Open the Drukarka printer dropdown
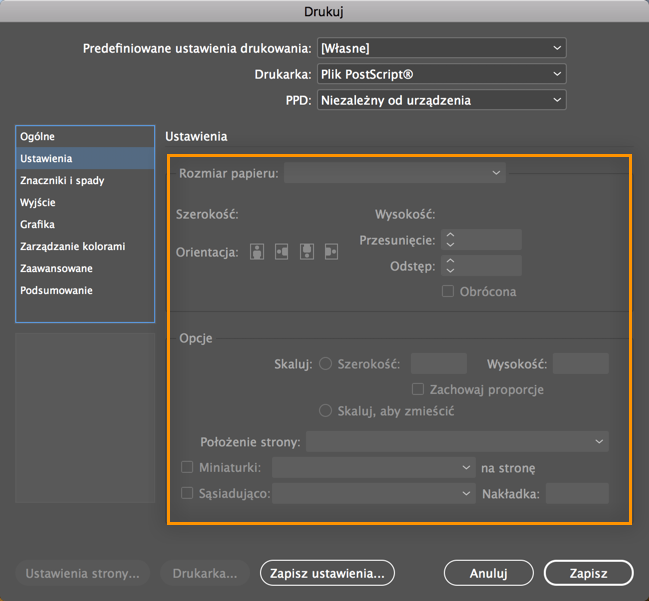The width and height of the screenshot is (649, 601). [x=441, y=74]
